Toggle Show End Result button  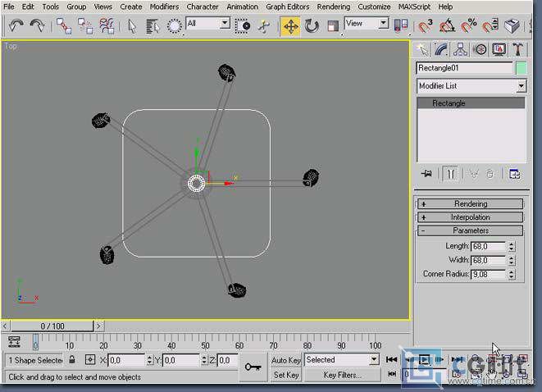(450, 174)
